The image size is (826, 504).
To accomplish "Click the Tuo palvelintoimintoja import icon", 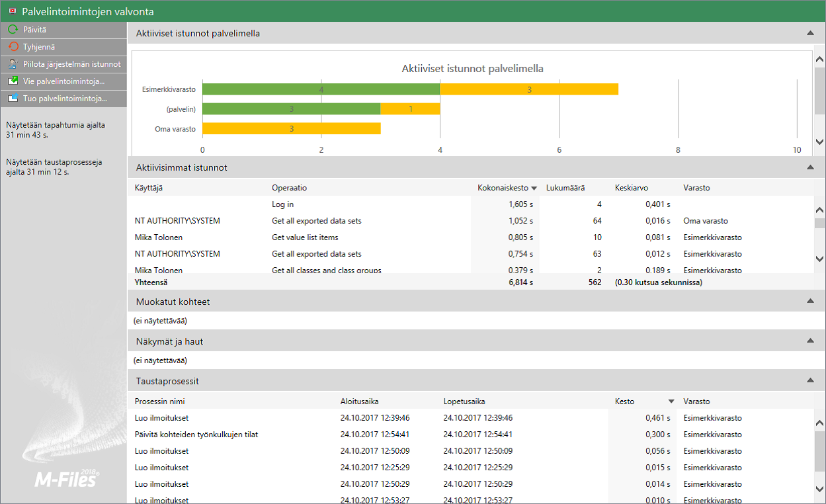I will click(x=13, y=99).
